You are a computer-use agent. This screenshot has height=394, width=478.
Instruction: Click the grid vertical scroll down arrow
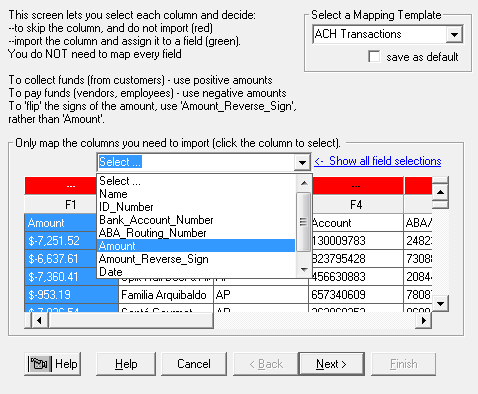pos(440,304)
